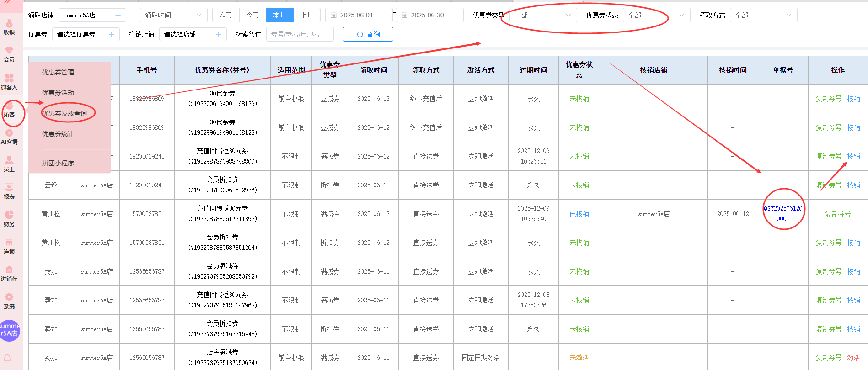Click the summer5A店 store avatar

9,330
